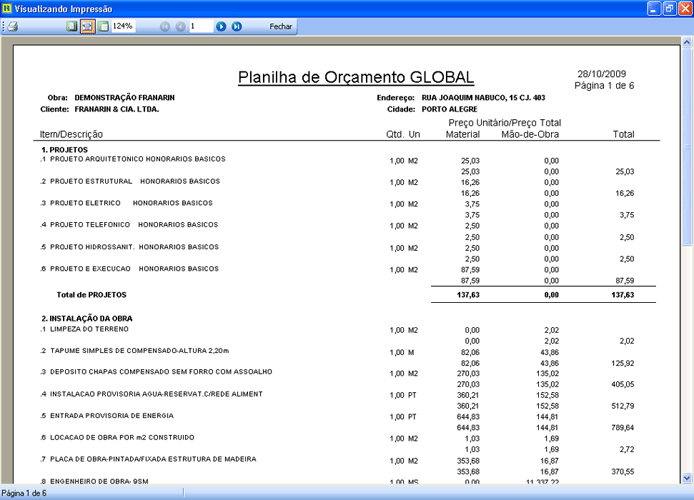Click total value 405,05
This screenshot has height=500, width=694.
tap(623, 385)
